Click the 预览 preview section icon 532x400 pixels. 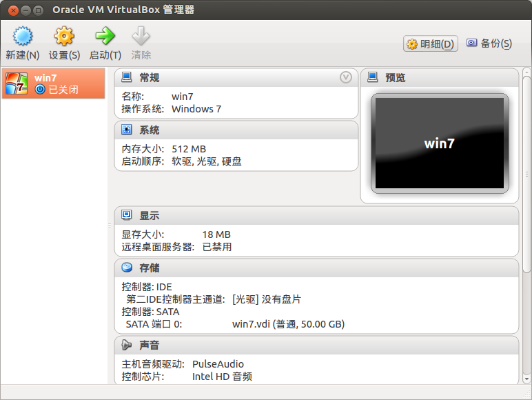tap(373, 77)
